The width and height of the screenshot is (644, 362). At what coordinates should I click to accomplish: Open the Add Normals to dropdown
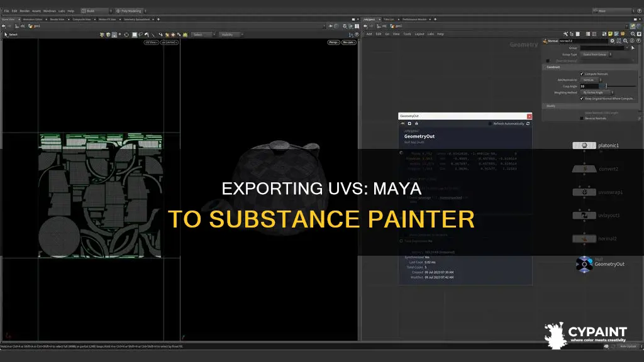tap(591, 80)
